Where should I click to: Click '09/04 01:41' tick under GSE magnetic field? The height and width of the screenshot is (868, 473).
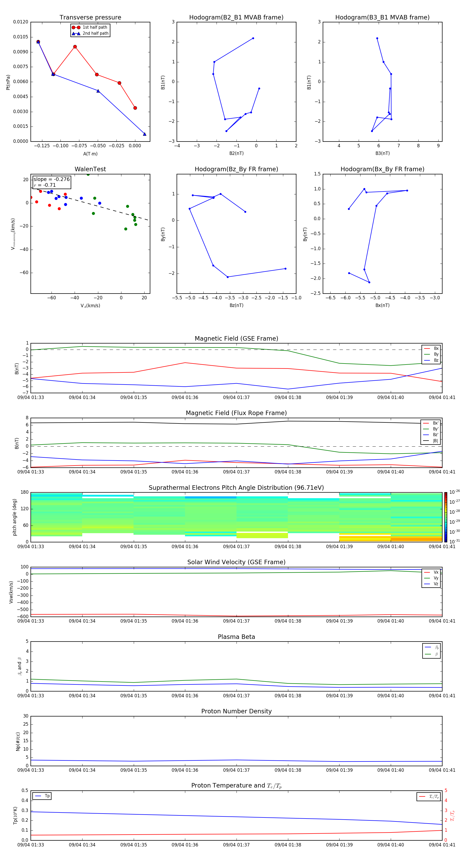coord(442,398)
